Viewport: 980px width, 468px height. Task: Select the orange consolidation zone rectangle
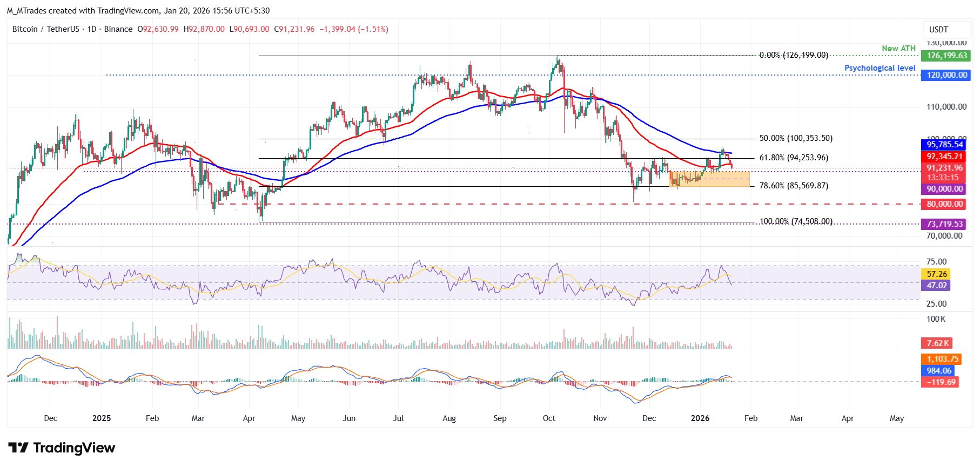[709, 179]
